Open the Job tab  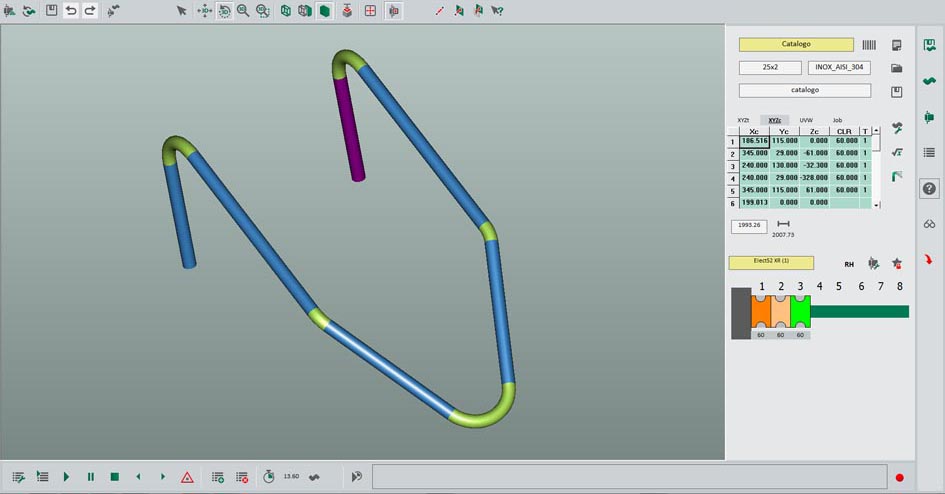click(x=837, y=120)
